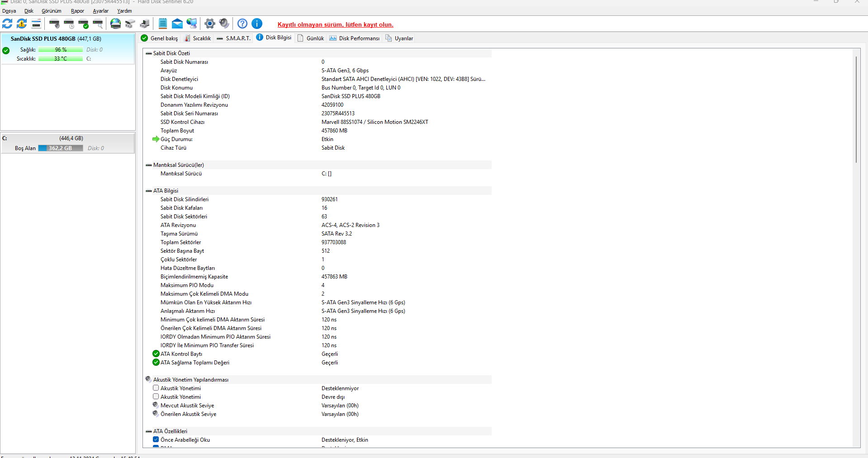Viewport: 868px width, 458px height.
Task: Click the red unregistered version link
Action: [x=335, y=25]
